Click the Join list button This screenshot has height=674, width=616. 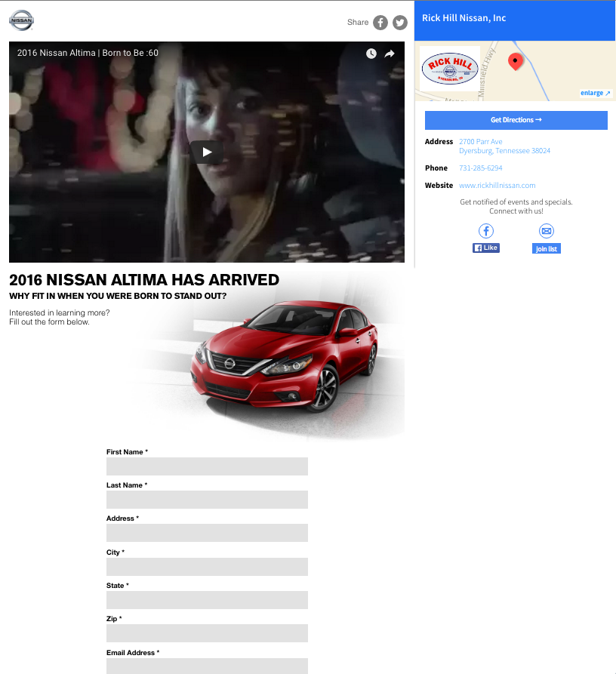547,248
